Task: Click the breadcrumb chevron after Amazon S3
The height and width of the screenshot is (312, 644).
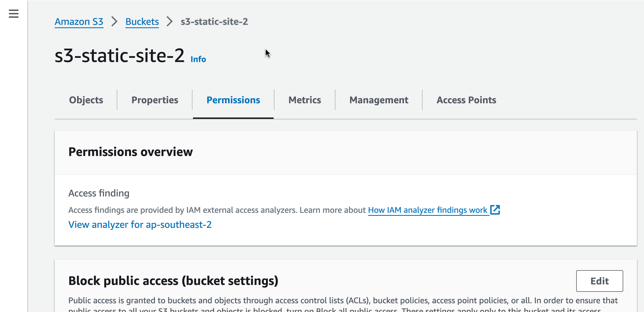Action: [115, 22]
